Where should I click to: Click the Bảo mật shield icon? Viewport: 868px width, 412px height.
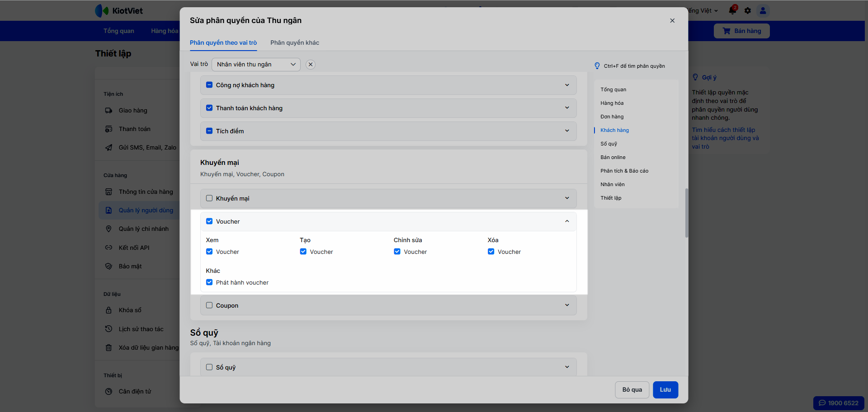[x=108, y=267]
